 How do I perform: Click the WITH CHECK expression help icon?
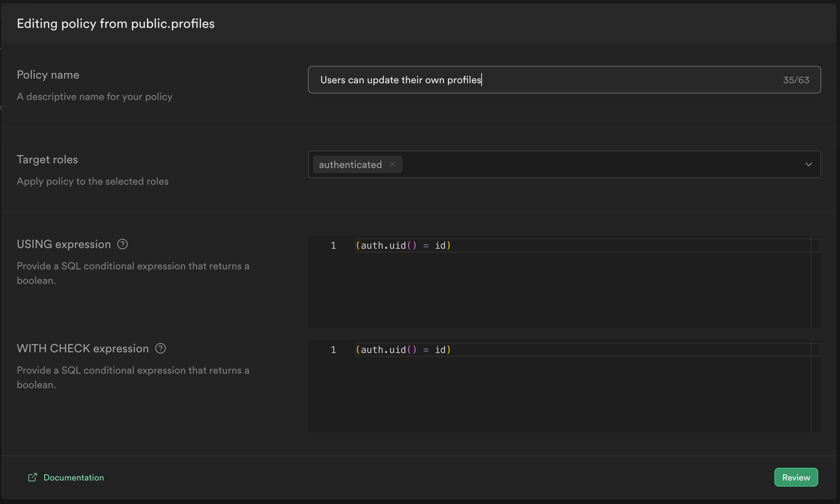(161, 348)
